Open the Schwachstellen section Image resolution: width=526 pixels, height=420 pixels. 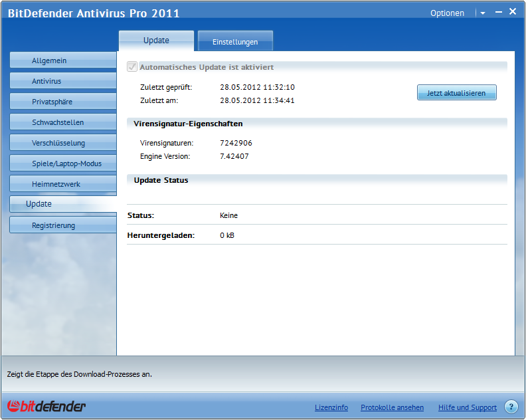(x=63, y=122)
